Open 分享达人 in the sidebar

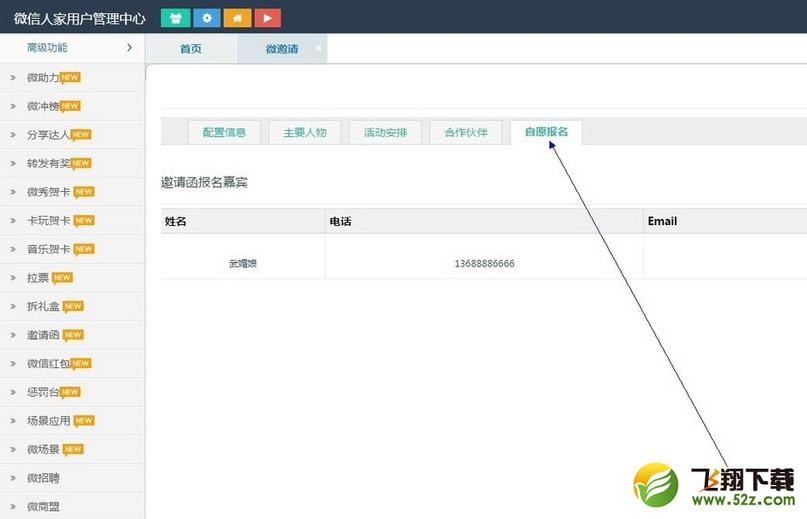72,135
